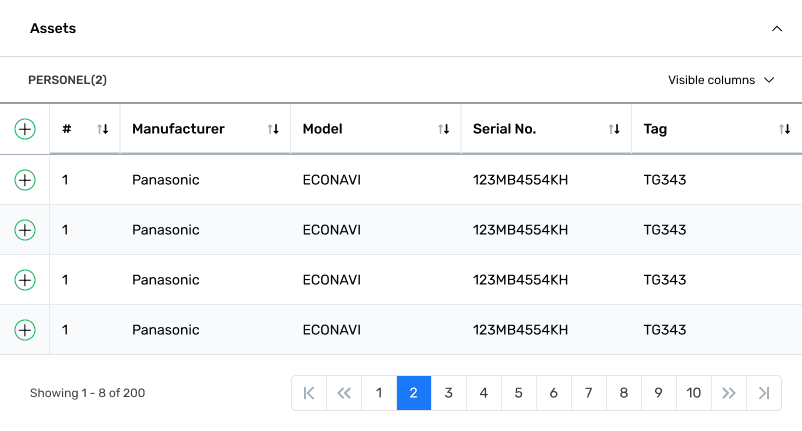Screen dimensions: 802x431
Task: Click the currently active page 2
Action: [414, 393]
